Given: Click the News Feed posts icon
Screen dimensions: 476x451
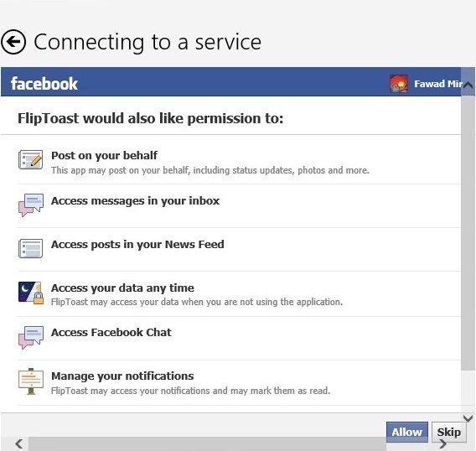Looking at the screenshot, I should [30, 248].
